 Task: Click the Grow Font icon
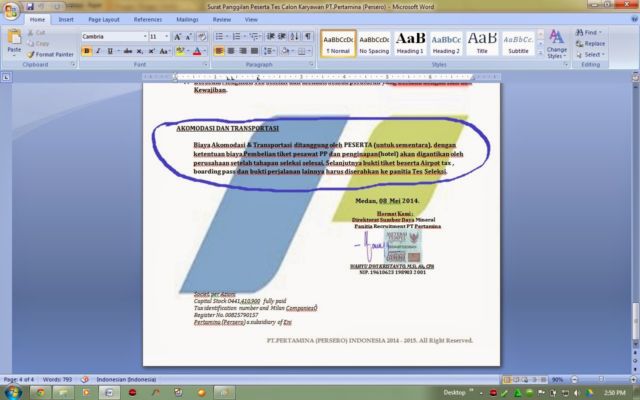pyautogui.click(x=178, y=37)
